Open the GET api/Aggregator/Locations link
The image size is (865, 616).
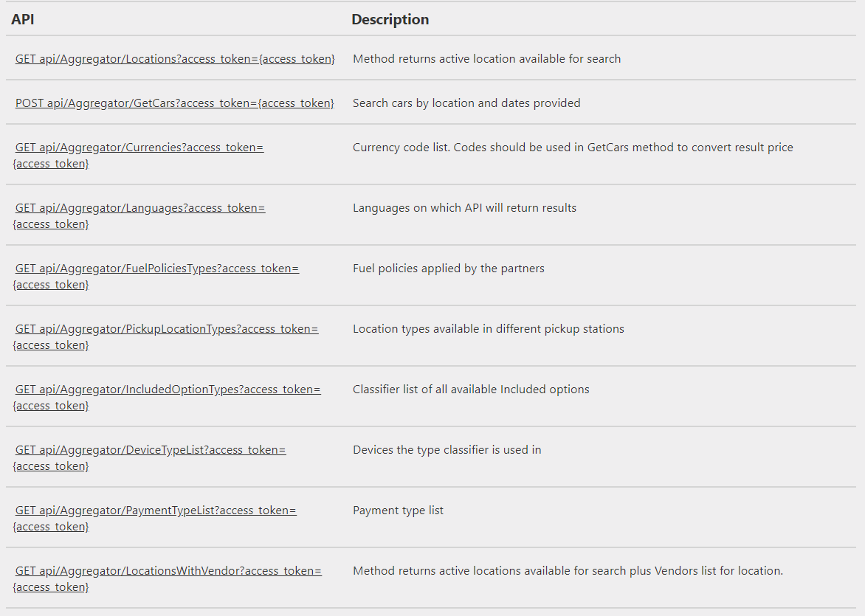[175, 59]
